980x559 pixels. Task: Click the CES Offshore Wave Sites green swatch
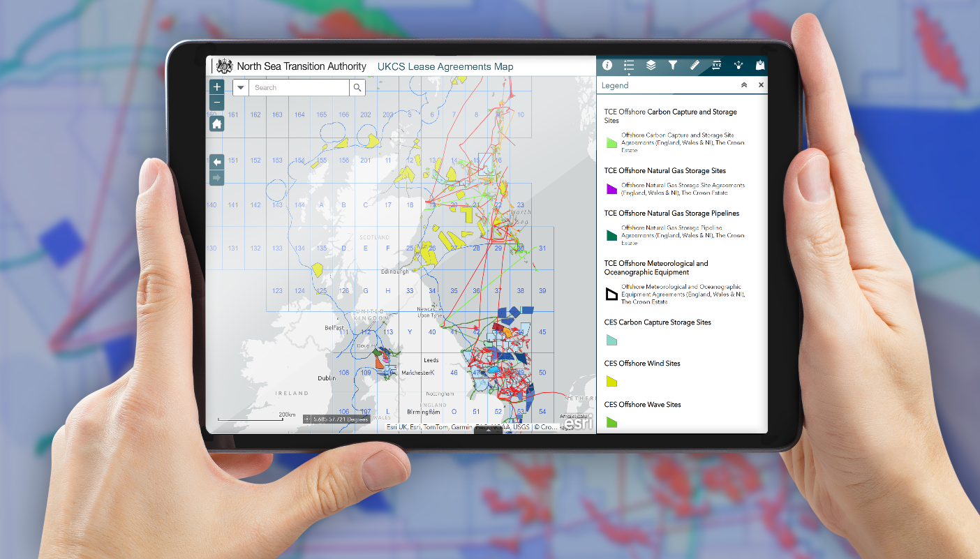point(611,422)
